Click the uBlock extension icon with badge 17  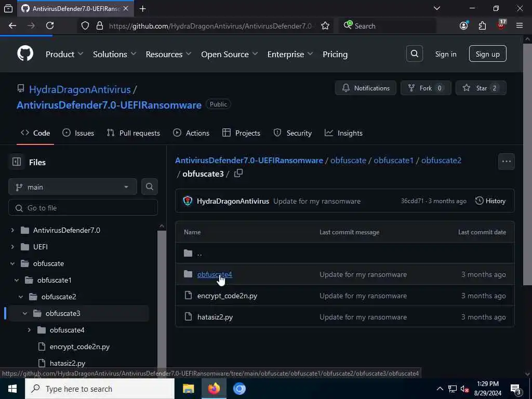point(501,25)
